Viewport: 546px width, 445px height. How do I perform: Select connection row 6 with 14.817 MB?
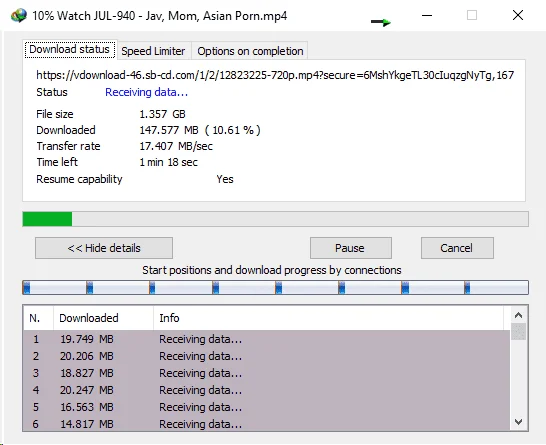click(267, 424)
